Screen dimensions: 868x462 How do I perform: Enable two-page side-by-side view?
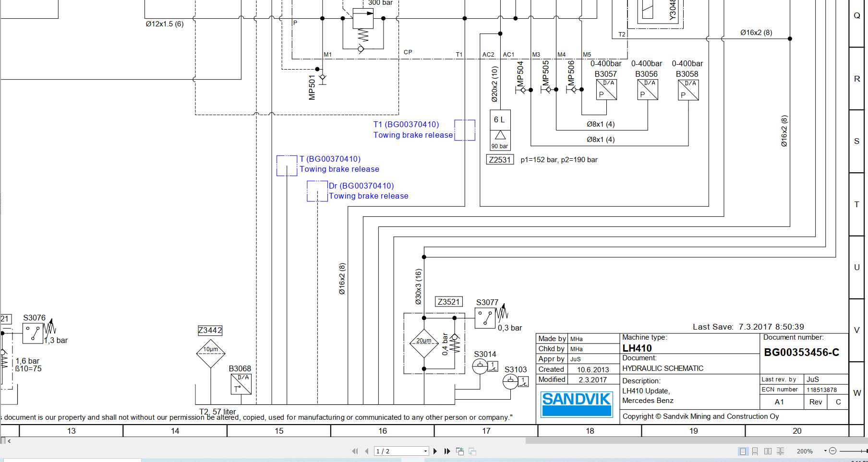click(768, 451)
